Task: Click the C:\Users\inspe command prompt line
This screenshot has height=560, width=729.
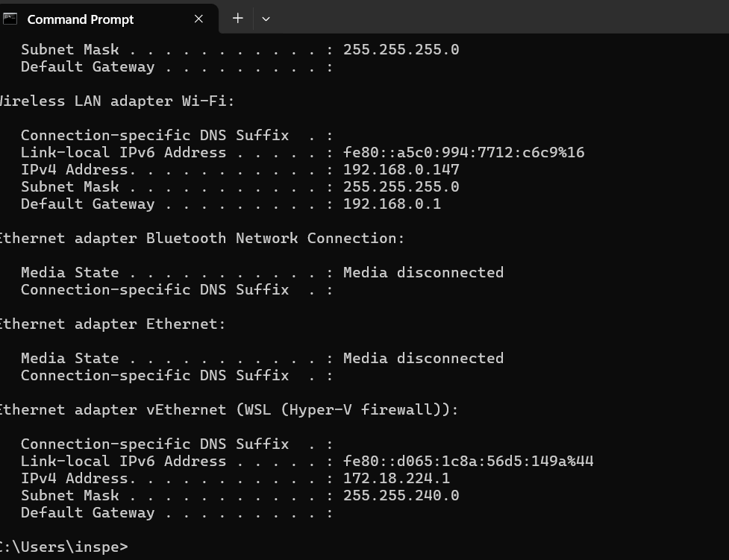Action: [x=64, y=547]
